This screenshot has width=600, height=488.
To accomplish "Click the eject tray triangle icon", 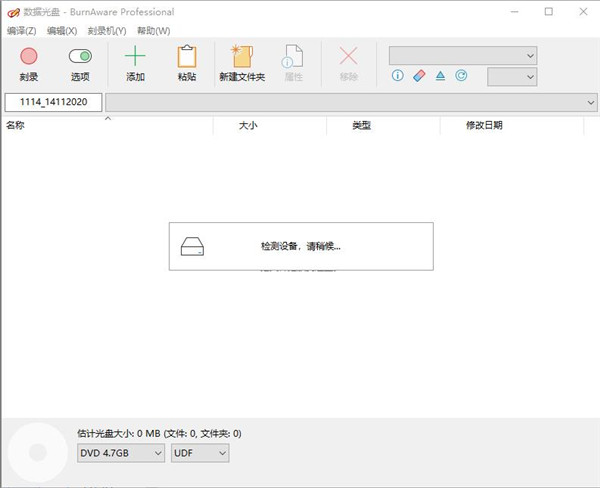I will point(440,75).
